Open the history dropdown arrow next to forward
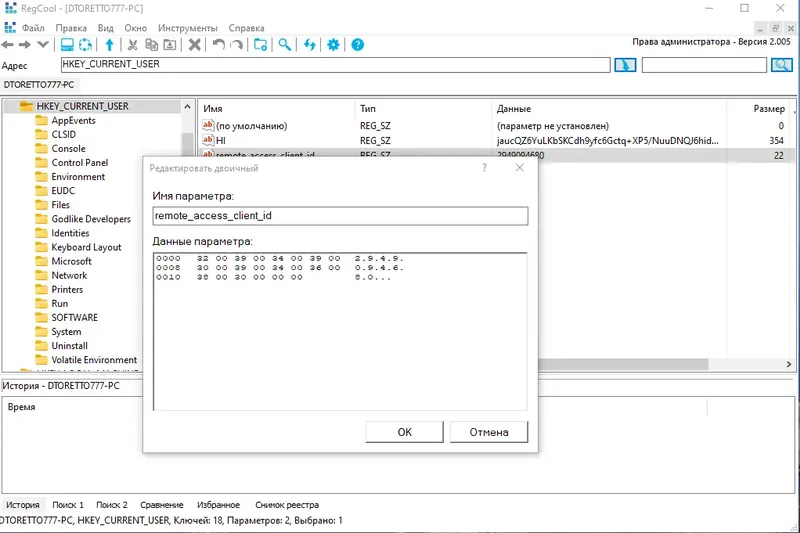The width and height of the screenshot is (800, 533). tap(43, 45)
